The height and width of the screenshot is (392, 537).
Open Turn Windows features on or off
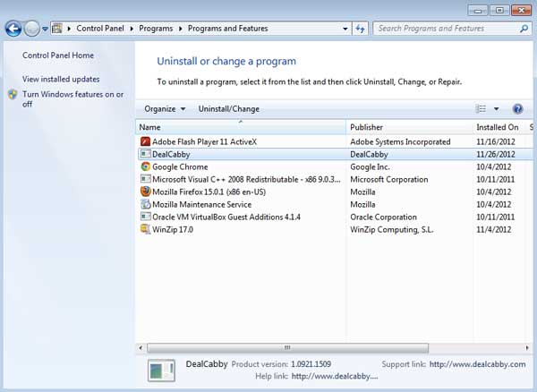click(72, 99)
